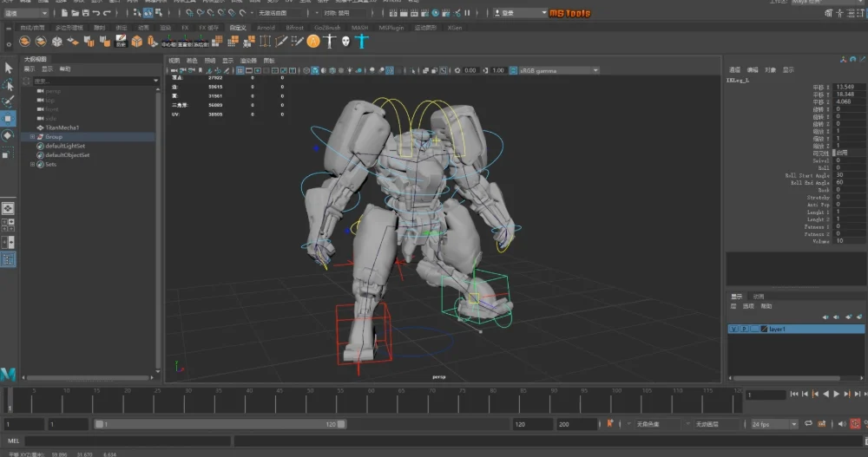Click the orange cube shelf icon
The width and height of the screenshot is (868, 457).
pyautogui.click(x=137, y=42)
